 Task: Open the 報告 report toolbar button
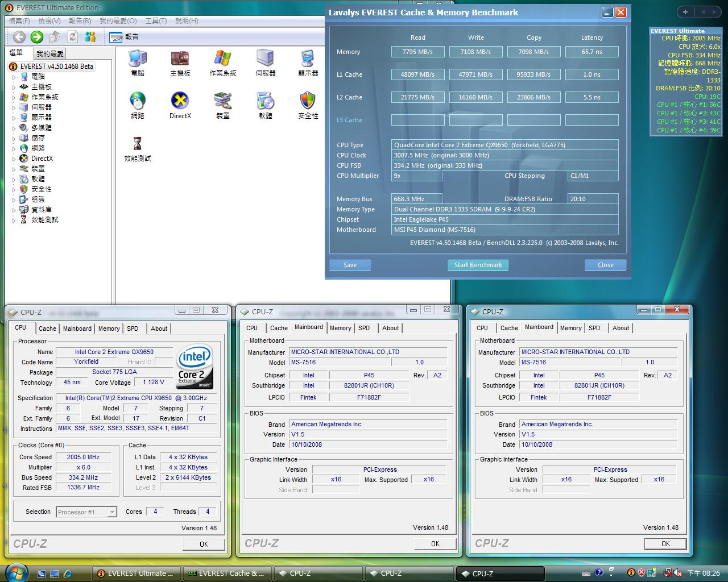pos(124,37)
